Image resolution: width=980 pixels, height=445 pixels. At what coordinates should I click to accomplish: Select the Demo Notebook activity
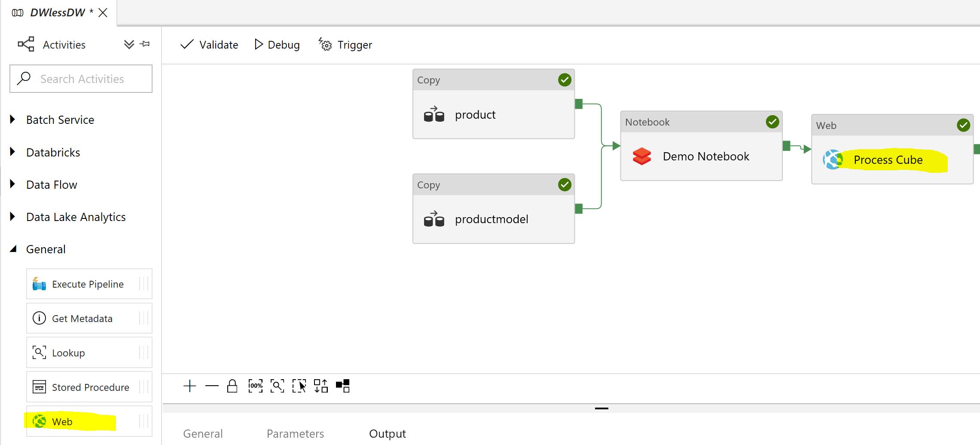pos(702,146)
